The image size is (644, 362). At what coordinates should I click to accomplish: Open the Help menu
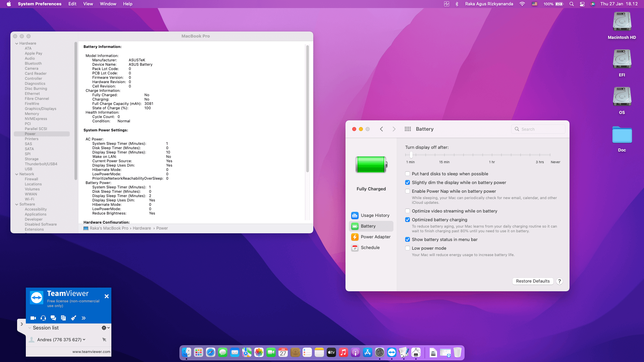[128, 4]
